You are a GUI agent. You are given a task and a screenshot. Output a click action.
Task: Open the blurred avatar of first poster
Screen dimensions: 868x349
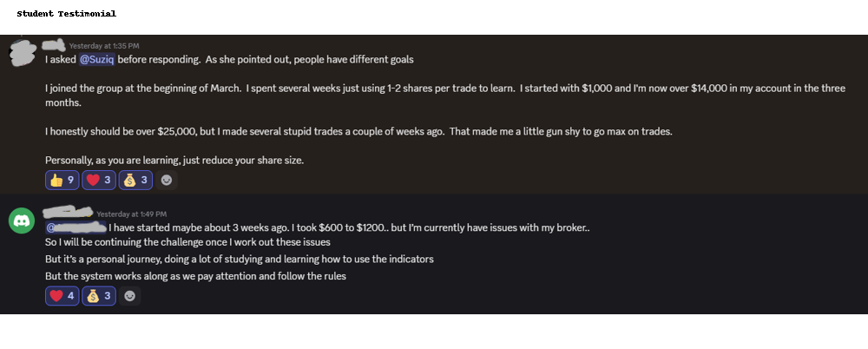tap(22, 52)
